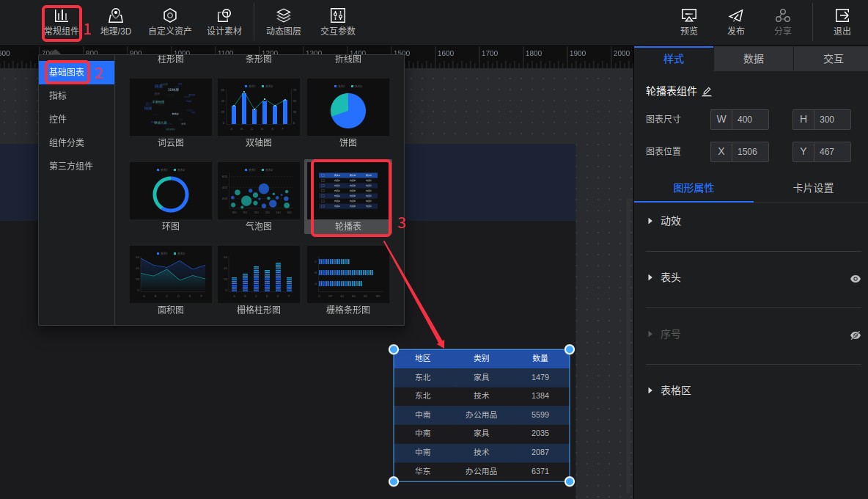Show the 序号 column using eye icon
Viewport: 868px width, 499px height.
click(x=856, y=335)
